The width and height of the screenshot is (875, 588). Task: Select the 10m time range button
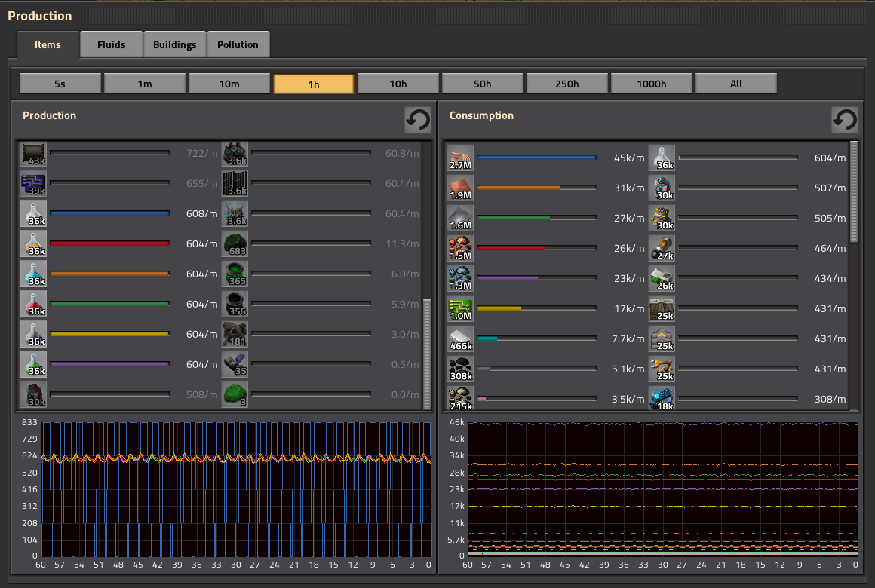(x=229, y=84)
